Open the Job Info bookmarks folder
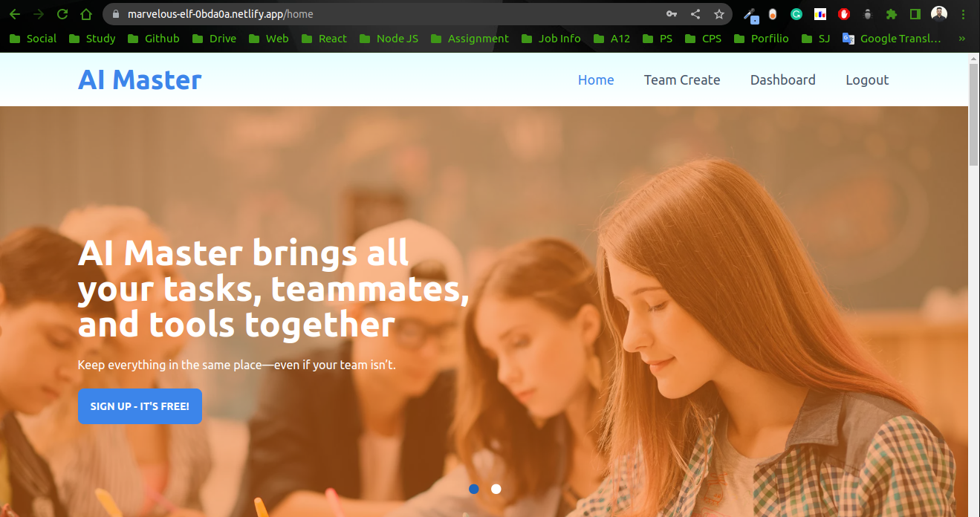This screenshot has height=517, width=980. (551, 39)
